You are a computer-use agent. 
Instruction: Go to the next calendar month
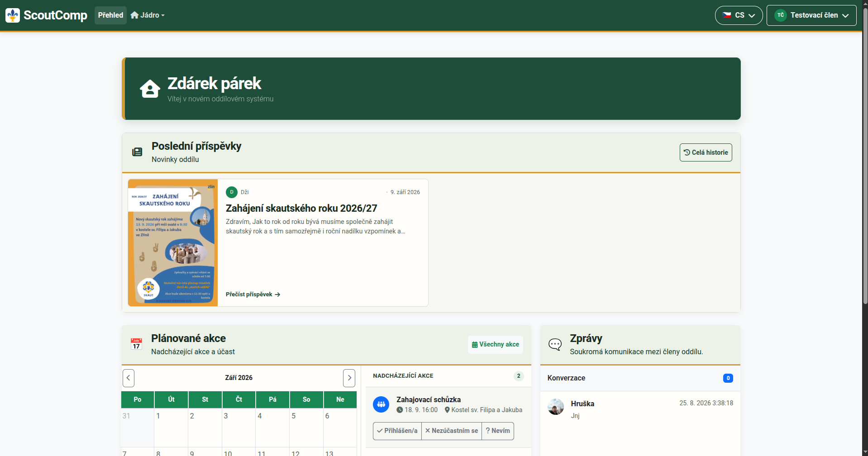tap(349, 378)
